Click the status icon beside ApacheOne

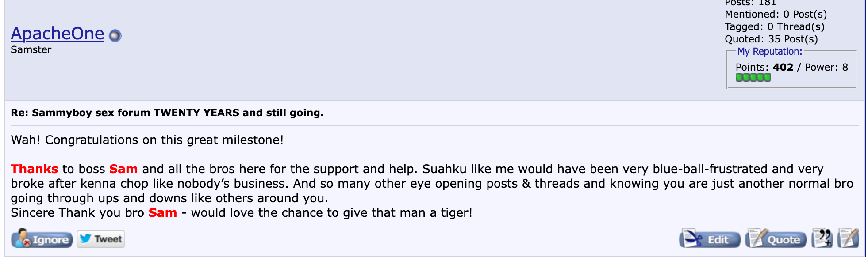click(x=115, y=35)
